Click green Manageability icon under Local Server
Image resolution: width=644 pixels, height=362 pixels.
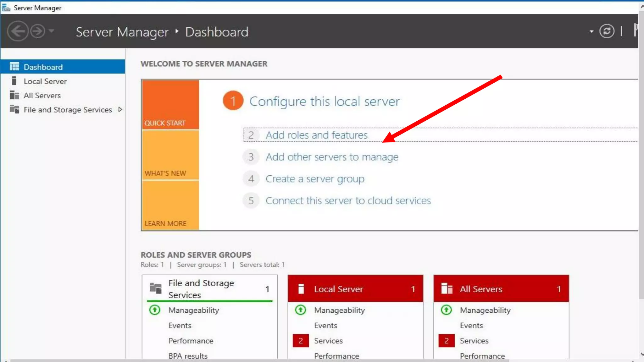(300, 310)
